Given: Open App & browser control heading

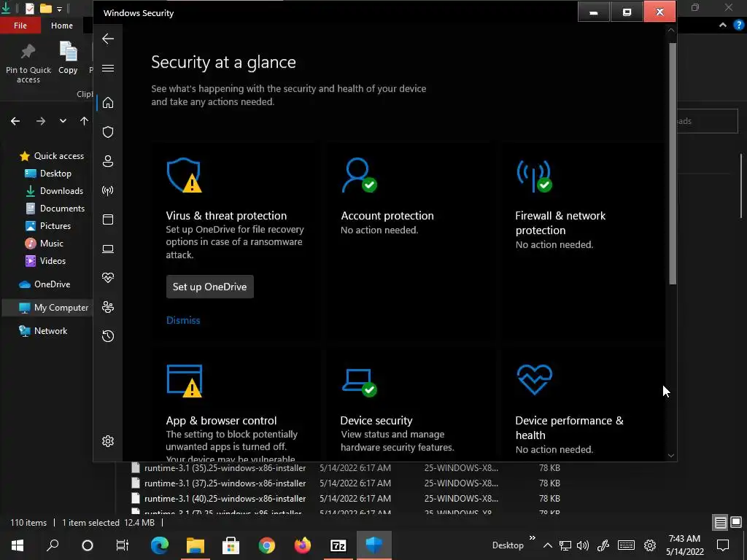Looking at the screenshot, I should (x=221, y=421).
